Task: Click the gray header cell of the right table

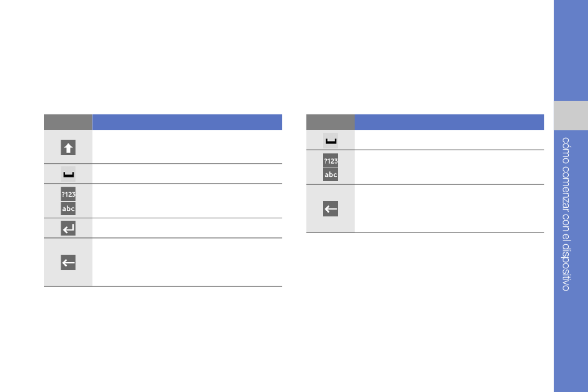Action: (331, 122)
